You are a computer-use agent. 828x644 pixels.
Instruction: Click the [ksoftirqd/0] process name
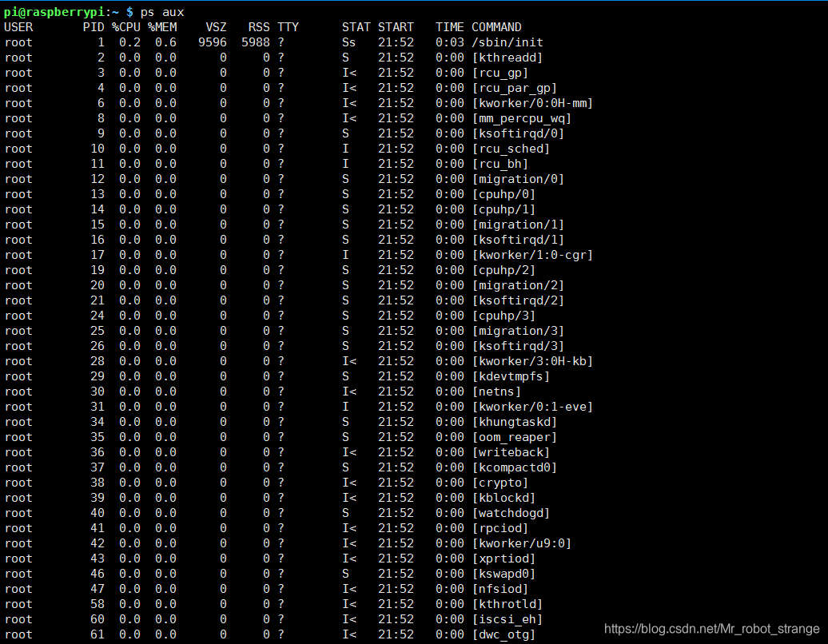518,133
